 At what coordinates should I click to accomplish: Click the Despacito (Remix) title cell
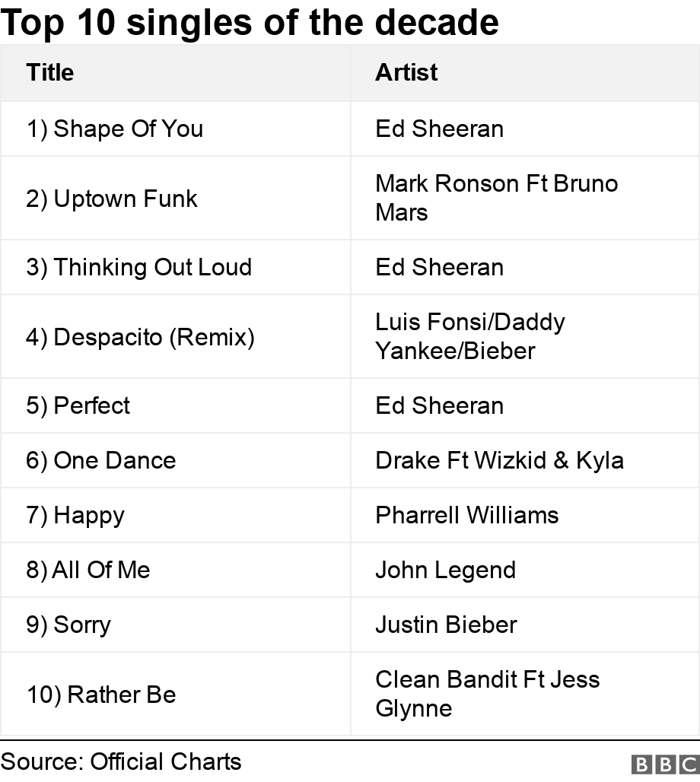tap(141, 337)
